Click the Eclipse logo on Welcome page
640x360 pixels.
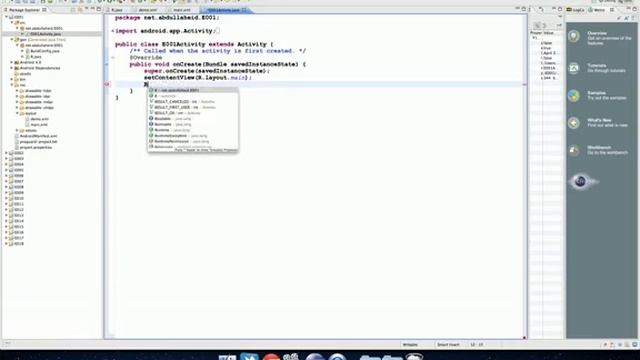coord(580,181)
